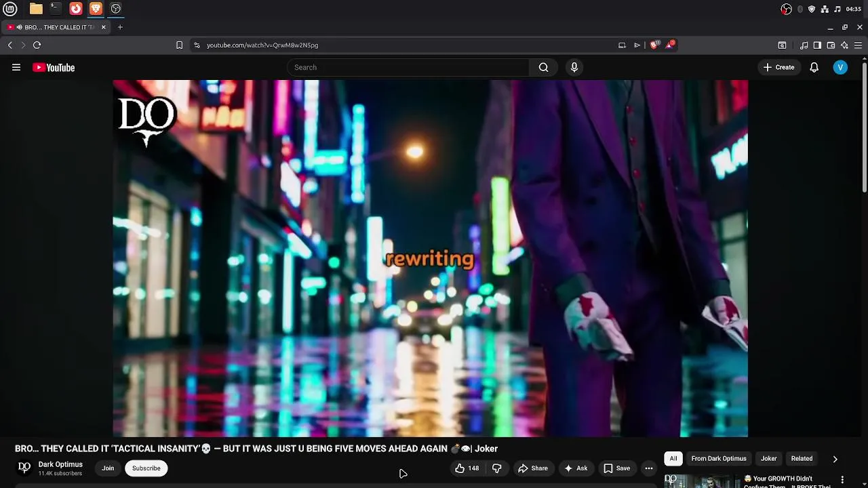The image size is (868, 488).
Task: Toggle the browser sidebar panel
Action: click(x=817, y=45)
